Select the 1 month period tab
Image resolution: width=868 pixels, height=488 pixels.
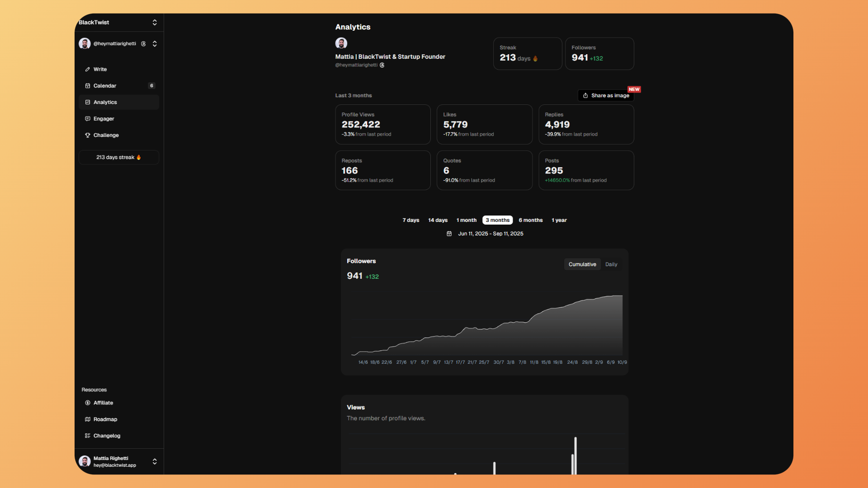click(467, 221)
